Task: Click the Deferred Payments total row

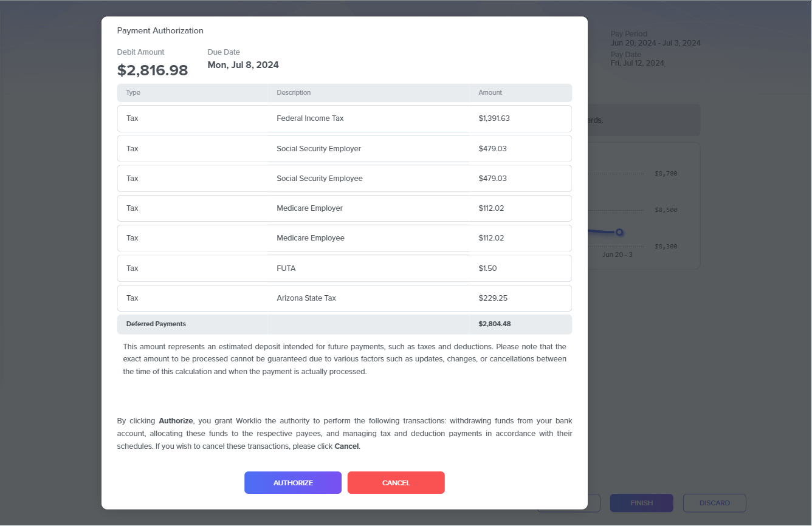Action: [x=344, y=324]
